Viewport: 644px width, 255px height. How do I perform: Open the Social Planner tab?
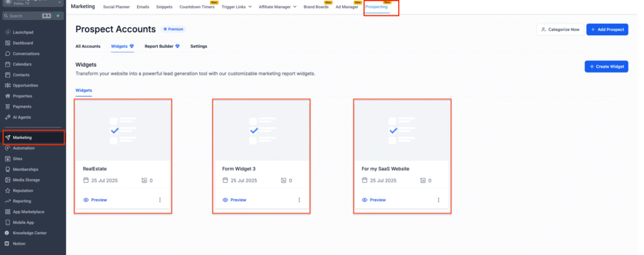point(116,7)
